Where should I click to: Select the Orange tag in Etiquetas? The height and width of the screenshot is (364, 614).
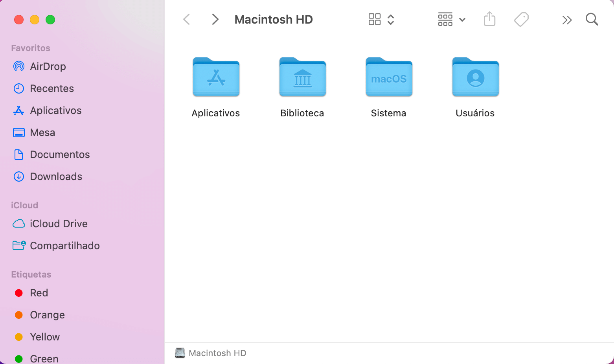coord(47,315)
